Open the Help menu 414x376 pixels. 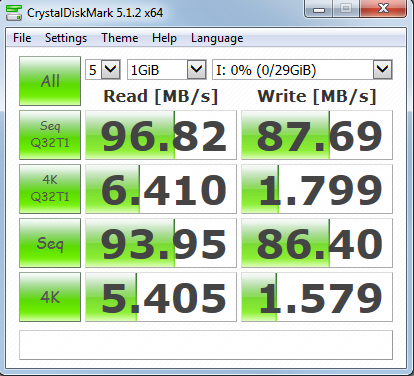(x=164, y=38)
